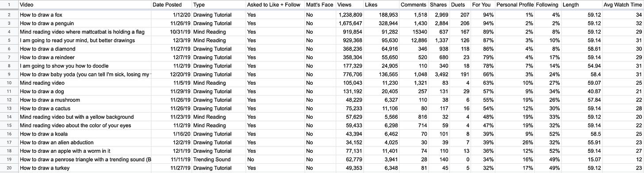
Task: Click the Matt's Face header cell
Action: (319, 5)
